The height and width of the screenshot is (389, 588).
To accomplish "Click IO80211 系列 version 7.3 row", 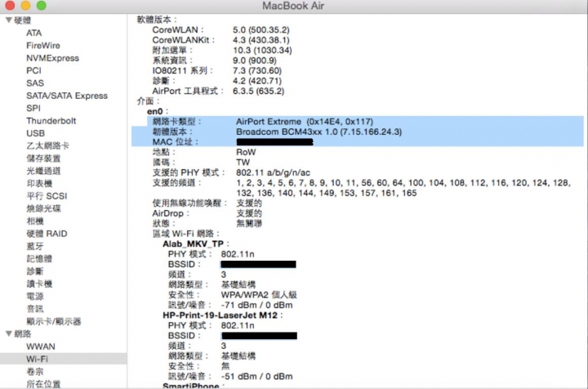I will click(217, 70).
